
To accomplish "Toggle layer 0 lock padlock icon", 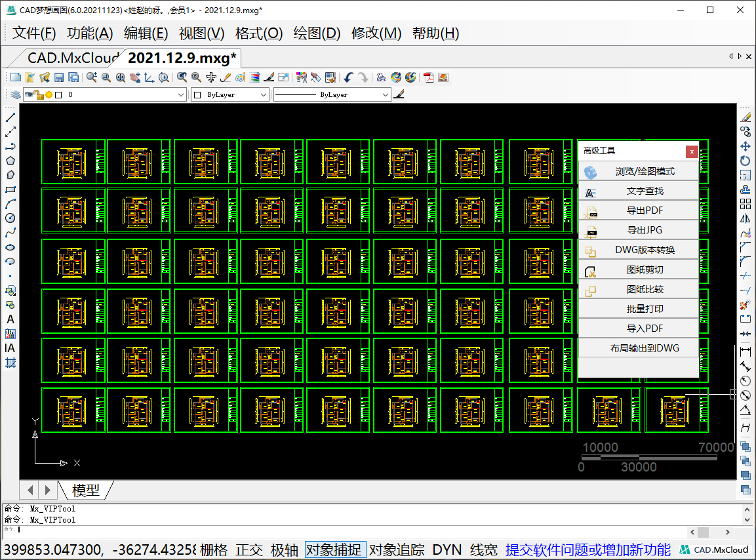I will pyautogui.click(x=39, y=94).
